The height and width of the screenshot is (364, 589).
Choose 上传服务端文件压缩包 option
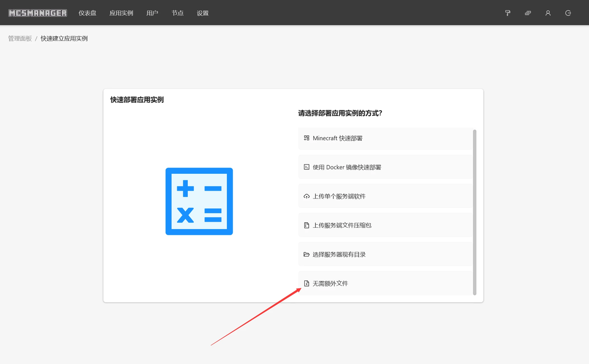[x=385, y=225]
